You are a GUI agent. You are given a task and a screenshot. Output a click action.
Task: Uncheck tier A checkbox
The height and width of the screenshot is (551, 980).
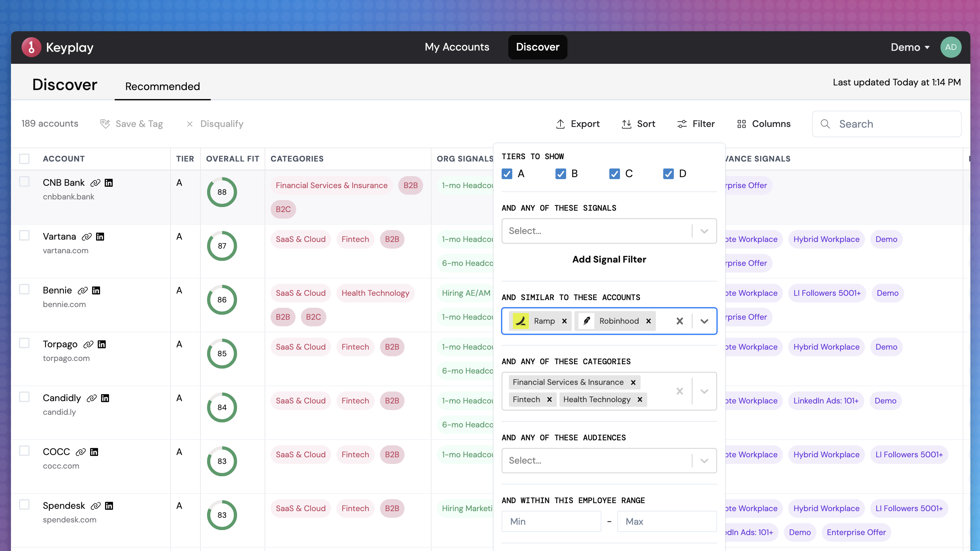(507, 174)
